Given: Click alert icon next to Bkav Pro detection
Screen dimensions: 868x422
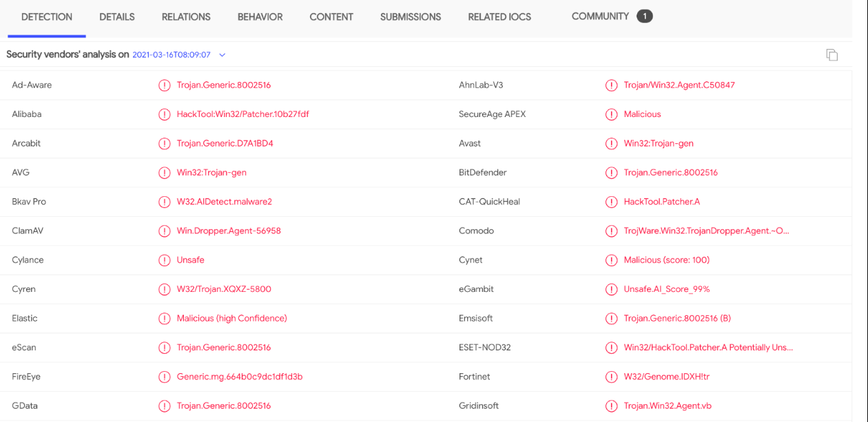Looking at the screenshot, I should 164,202.
